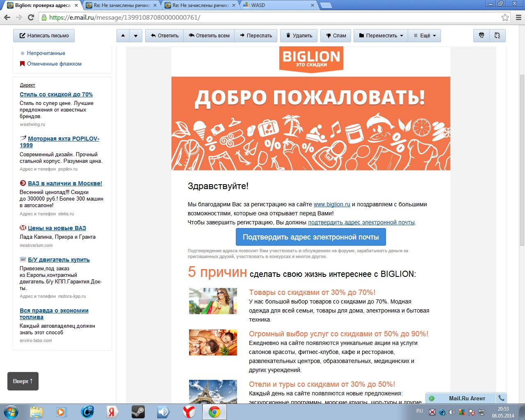Click the Chrome forward arrow

pos(19,17)
